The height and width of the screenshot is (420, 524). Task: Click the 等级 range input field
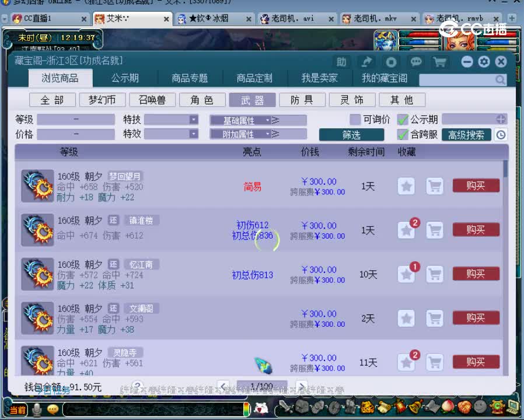(76, 119)
